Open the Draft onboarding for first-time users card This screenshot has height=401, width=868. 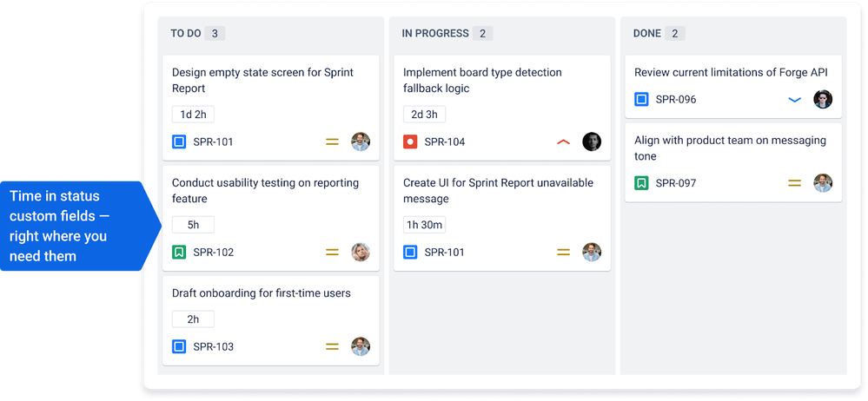(x=271, y=321)
